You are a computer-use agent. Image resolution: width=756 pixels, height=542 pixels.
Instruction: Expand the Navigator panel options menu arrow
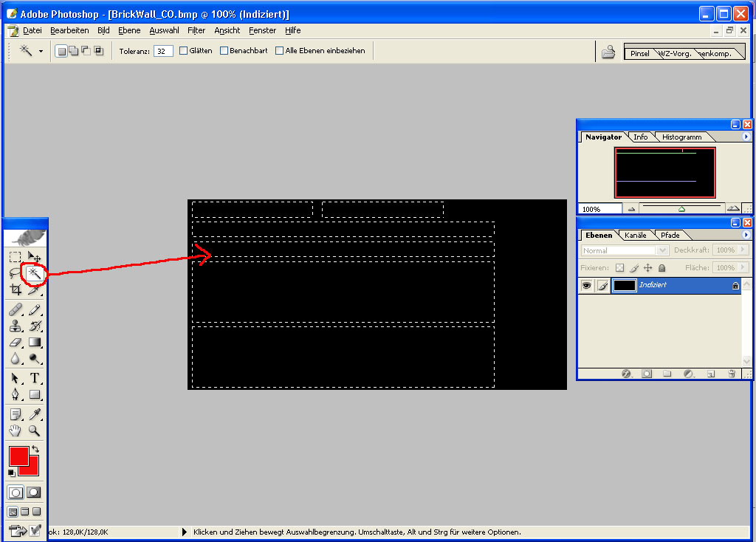tap(746, 137)
